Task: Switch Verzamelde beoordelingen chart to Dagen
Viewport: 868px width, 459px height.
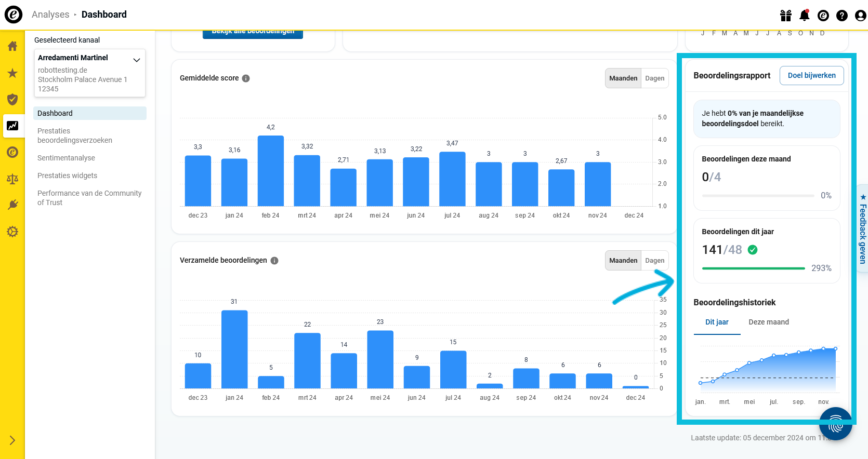Action: (x=654, y=261)
